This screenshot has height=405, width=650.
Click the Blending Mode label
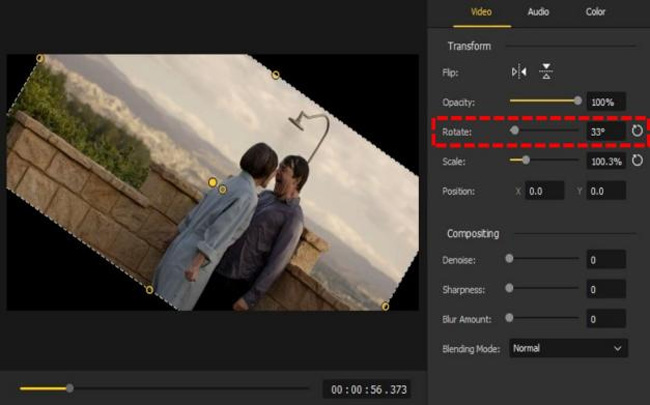pyautogui.click(x=471, y=349)
